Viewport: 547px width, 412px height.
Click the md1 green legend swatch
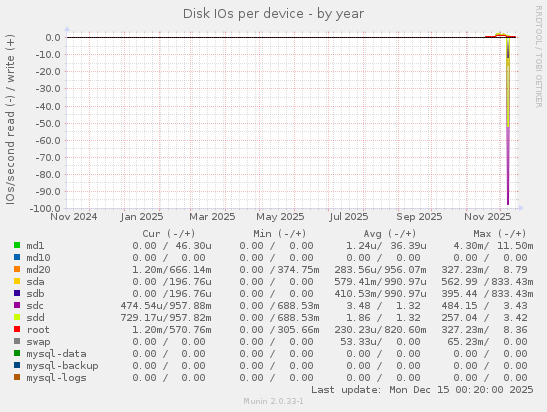[x=17, y=245]
